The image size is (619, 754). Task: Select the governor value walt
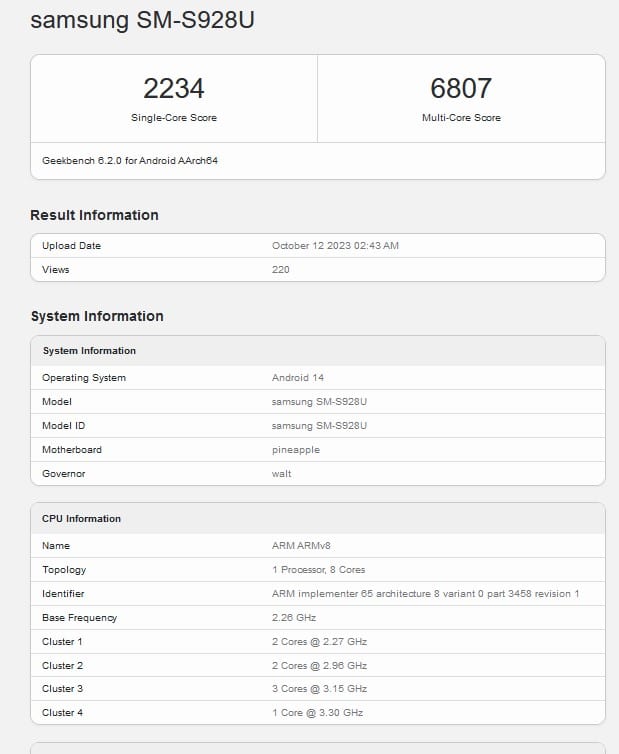[281, 474]
